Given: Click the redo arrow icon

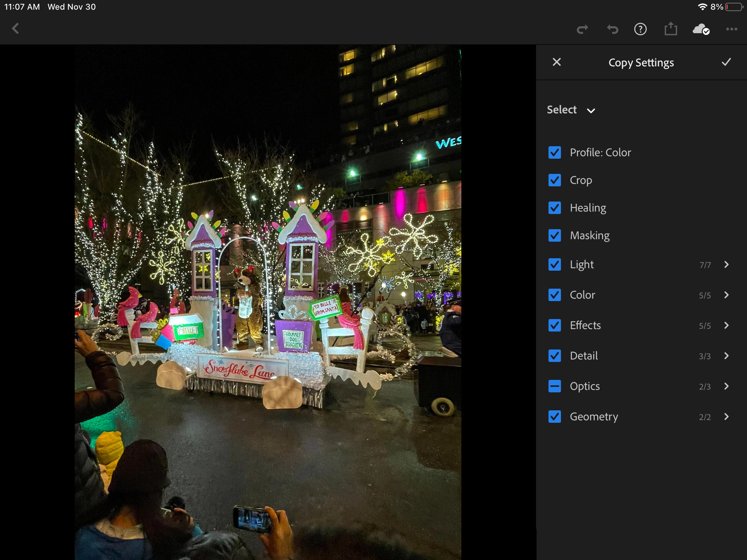Looking at the screenshot, I should (582, 29).
